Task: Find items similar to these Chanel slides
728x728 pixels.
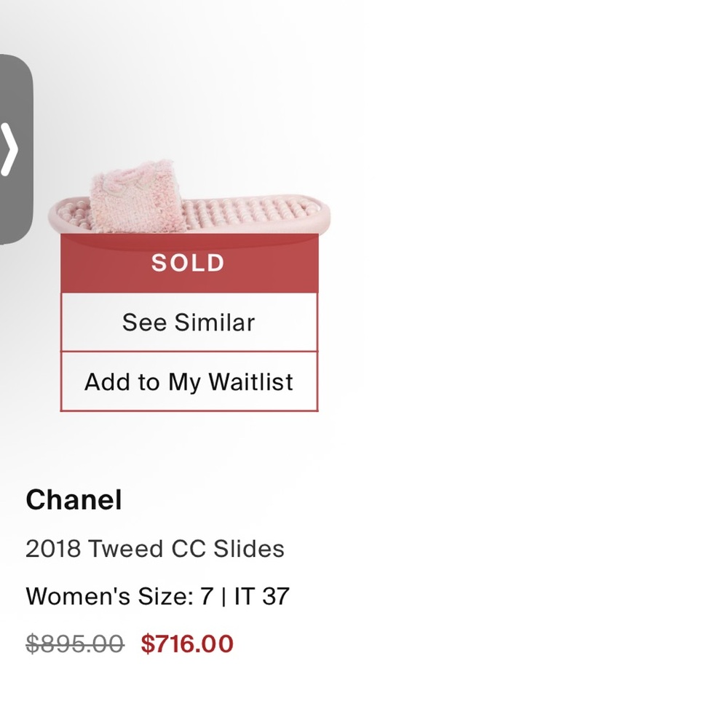Action: (x=189, y=322)
